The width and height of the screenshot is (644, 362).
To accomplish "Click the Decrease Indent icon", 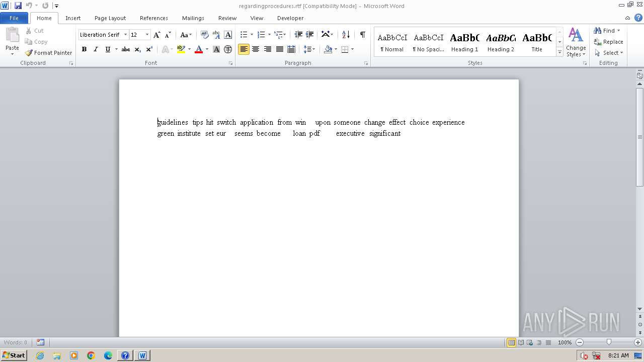I will click(298, 35).
